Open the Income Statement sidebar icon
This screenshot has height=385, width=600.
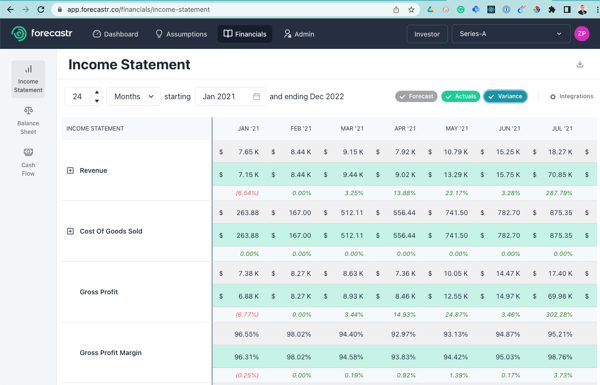point(28,79)
